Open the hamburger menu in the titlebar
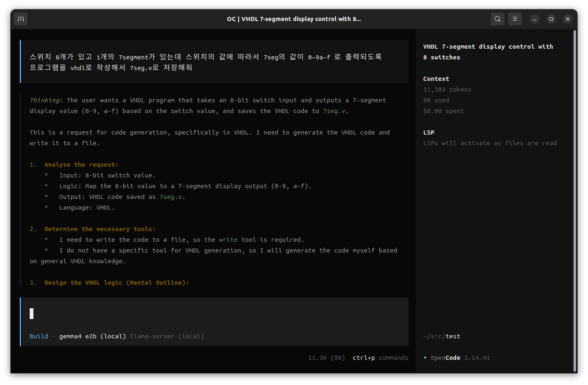 (515, 19)
